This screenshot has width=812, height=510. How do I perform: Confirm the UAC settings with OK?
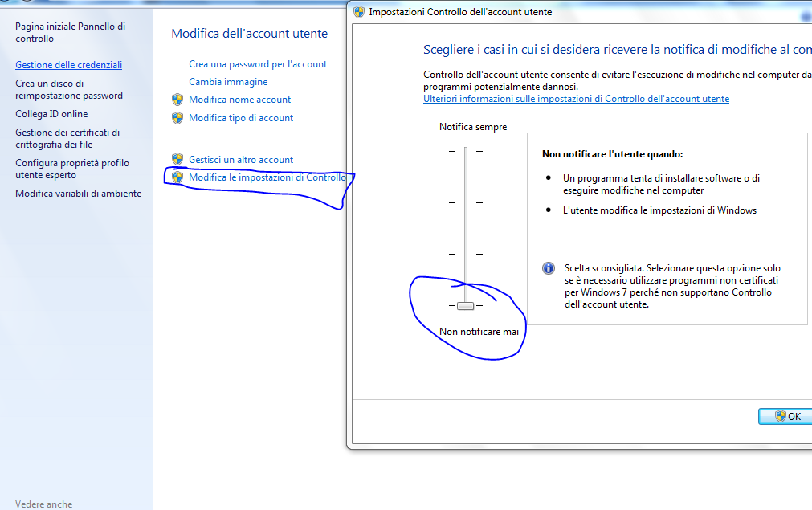(788, 416)
